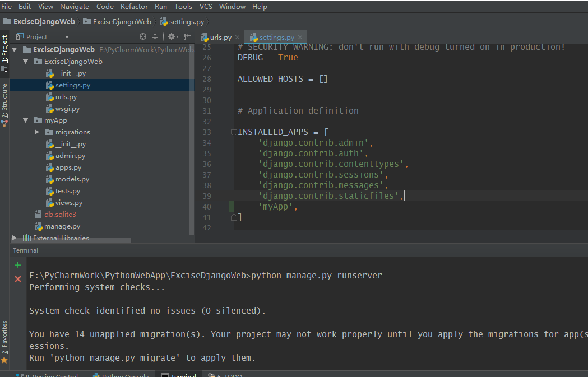This screenshot has width=588, height=377.
Task: Close the urls.py editor tab
Action: (237, 38)
